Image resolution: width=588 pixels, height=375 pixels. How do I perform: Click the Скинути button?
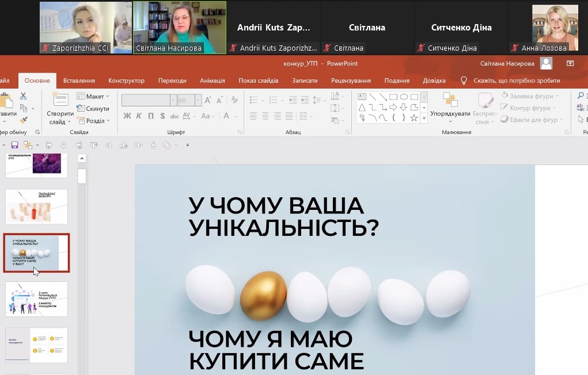tap(93, 109)
